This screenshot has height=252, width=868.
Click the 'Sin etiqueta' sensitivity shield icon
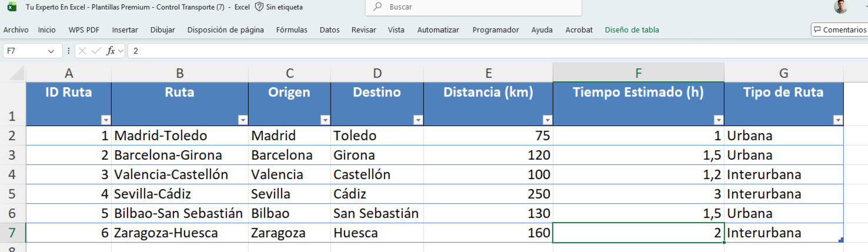tap(259, 7)
